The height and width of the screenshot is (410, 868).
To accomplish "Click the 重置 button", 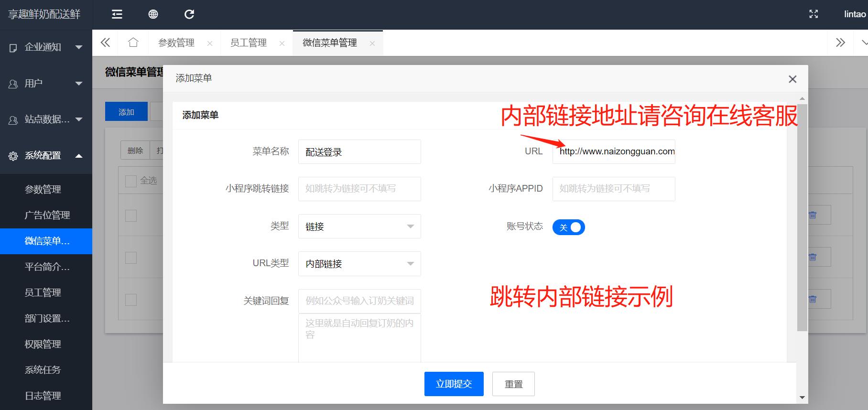I will [x=513, y=384].
